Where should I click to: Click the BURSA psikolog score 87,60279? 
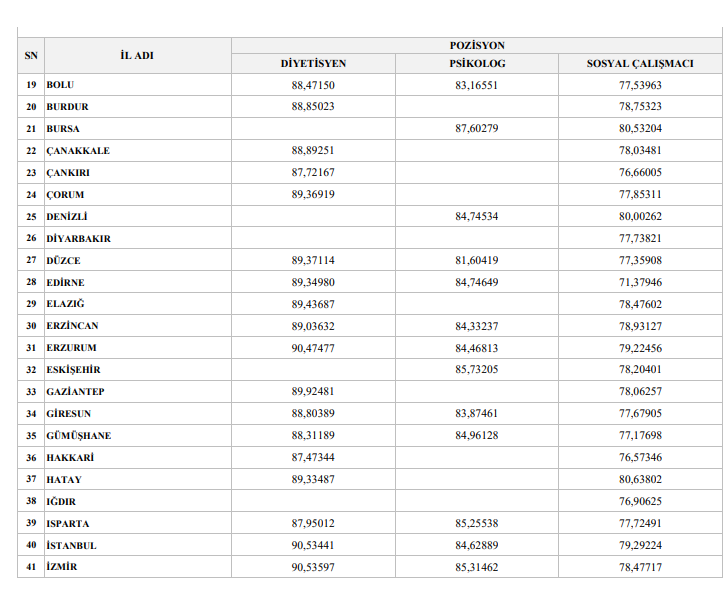tap(477, 129)
